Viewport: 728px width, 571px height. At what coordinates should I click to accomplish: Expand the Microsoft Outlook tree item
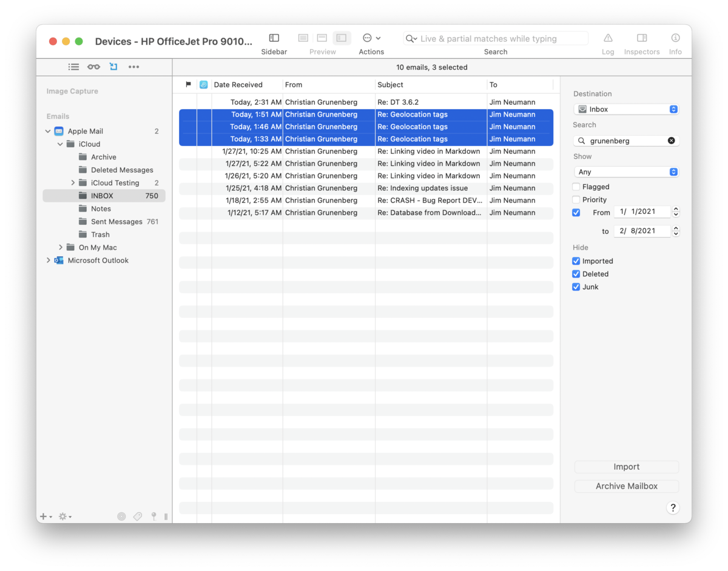click(x=49, y=261)
